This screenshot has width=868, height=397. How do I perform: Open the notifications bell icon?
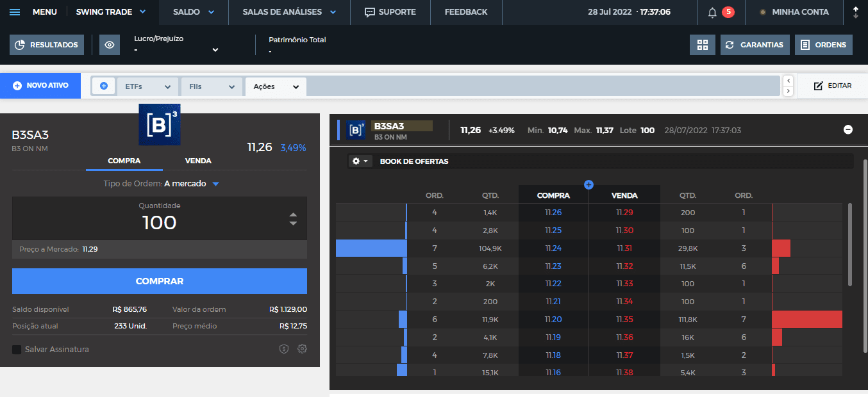(712, 12)
